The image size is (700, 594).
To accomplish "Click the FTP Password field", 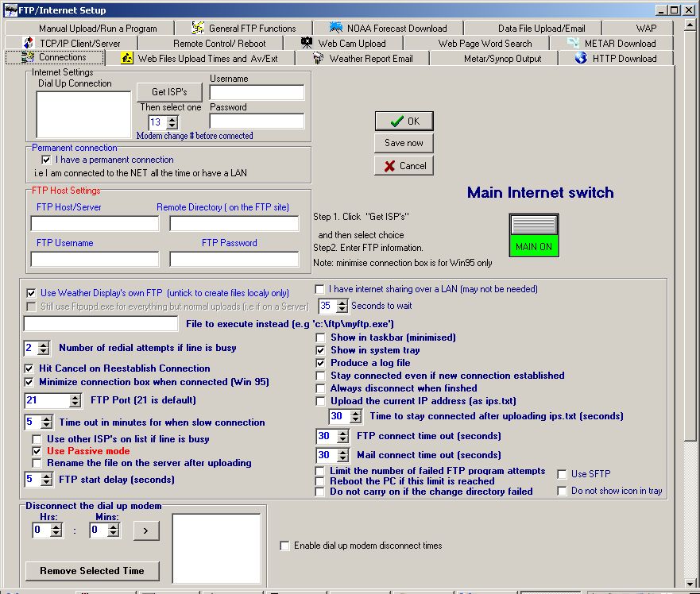I will point(234,259).
